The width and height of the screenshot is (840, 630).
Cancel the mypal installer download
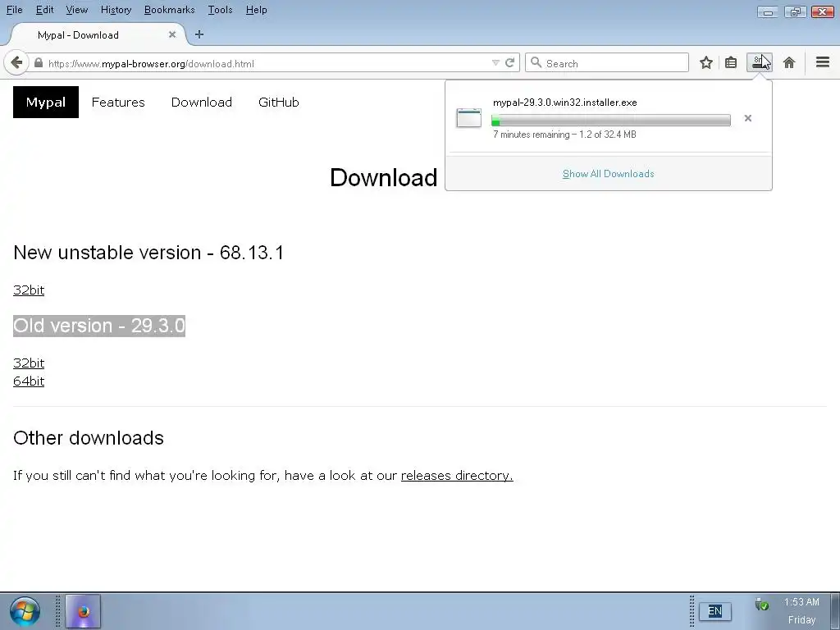[748, 118]
